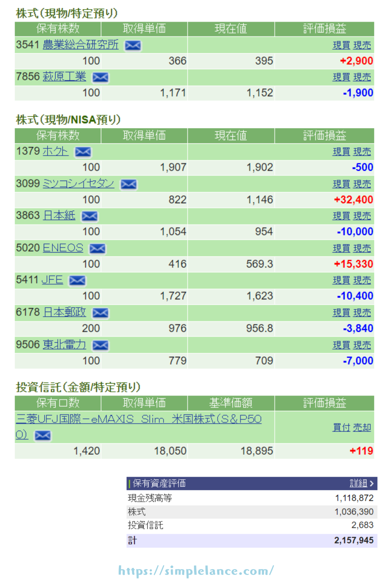
Task: Open the mail icon for 東北電力
Action: point(100,345)
